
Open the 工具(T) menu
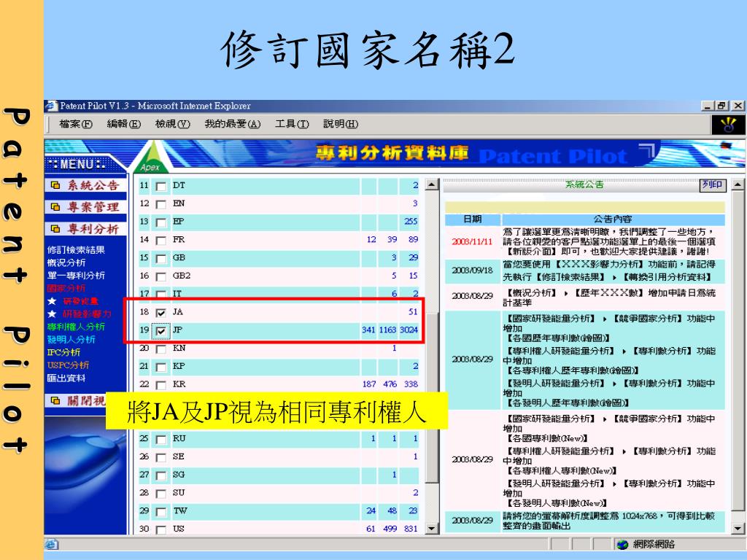click(x=292, y=124)
